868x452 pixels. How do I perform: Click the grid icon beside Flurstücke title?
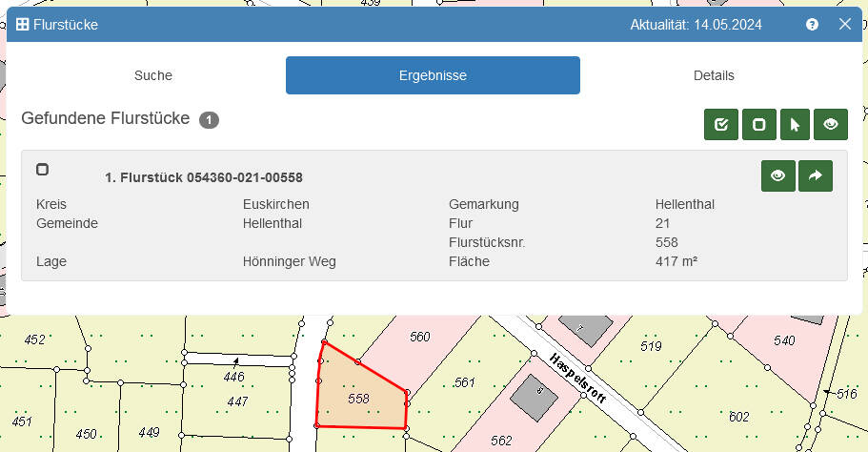tap(23, 25)
